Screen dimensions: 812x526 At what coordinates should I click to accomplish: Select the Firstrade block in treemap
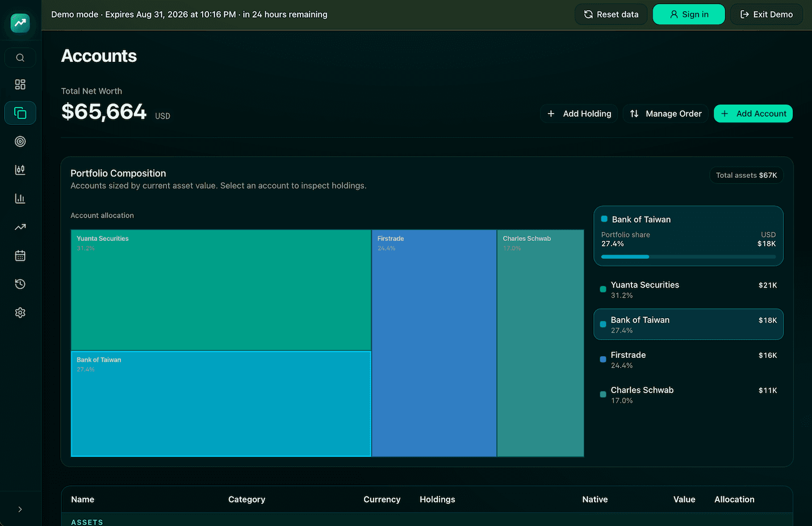click(434, 343)
